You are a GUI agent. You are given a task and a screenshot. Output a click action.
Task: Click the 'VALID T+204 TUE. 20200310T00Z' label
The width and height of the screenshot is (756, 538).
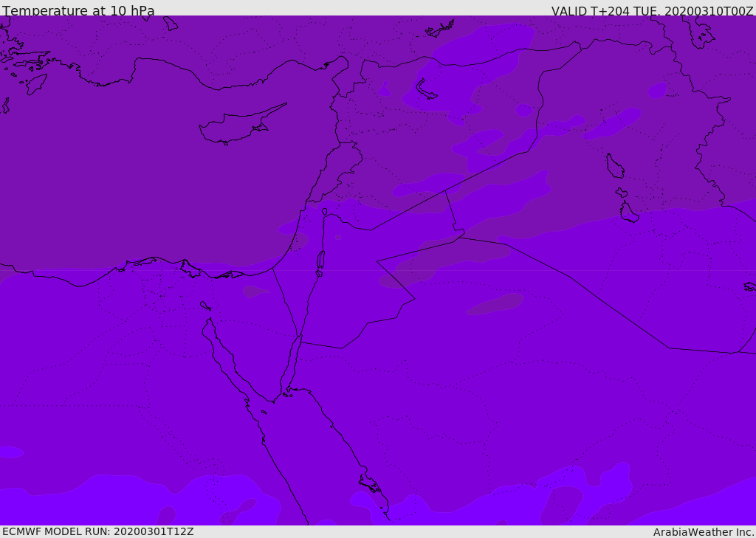click(x=653, y=11)
